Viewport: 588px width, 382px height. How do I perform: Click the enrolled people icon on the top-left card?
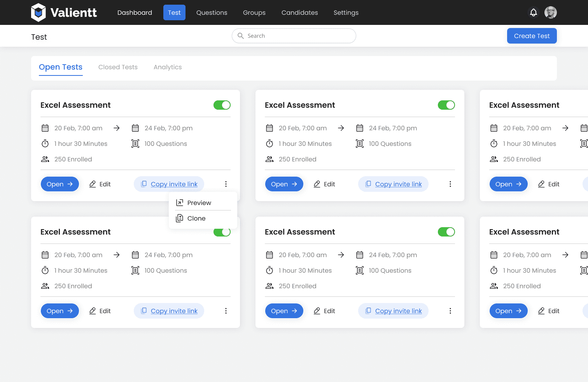click(x=45, y=159)
